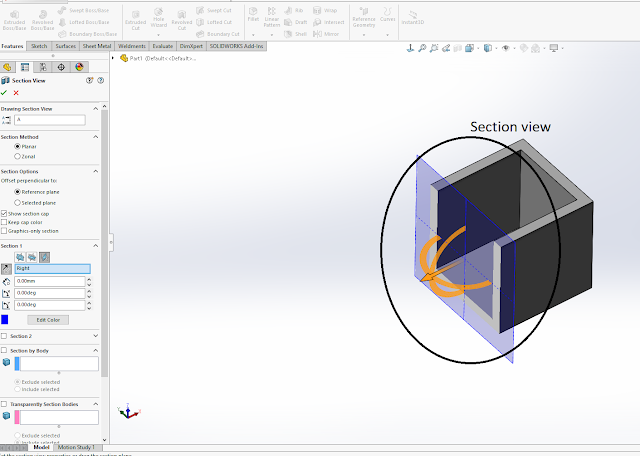Screen dimensions: 640x456
Task: Expand the Section 2 group chevron
Action: (96, 336)
